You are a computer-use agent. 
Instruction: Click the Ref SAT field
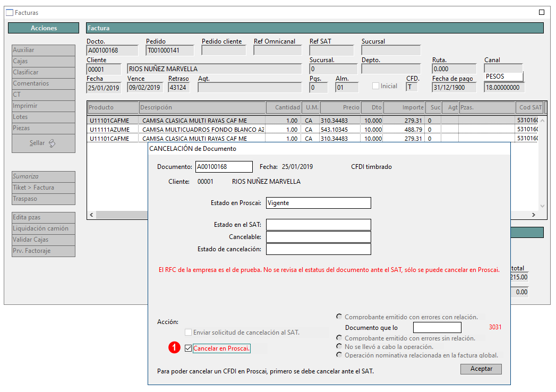[331, 50]
